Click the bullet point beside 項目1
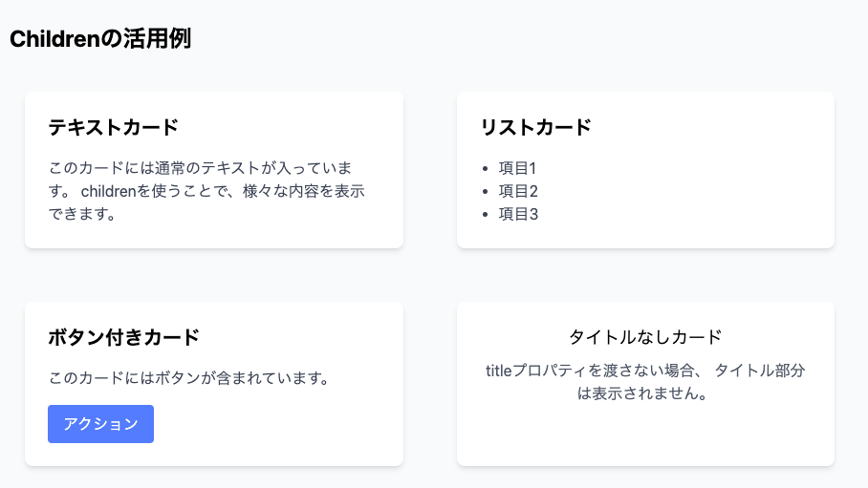The width and height of the screenshot is (868, 488). 488,169
